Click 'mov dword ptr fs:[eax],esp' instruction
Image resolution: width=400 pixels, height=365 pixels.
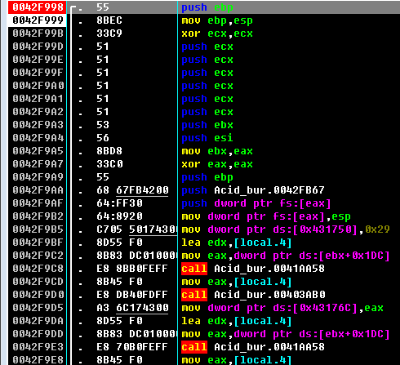(266, 216)
